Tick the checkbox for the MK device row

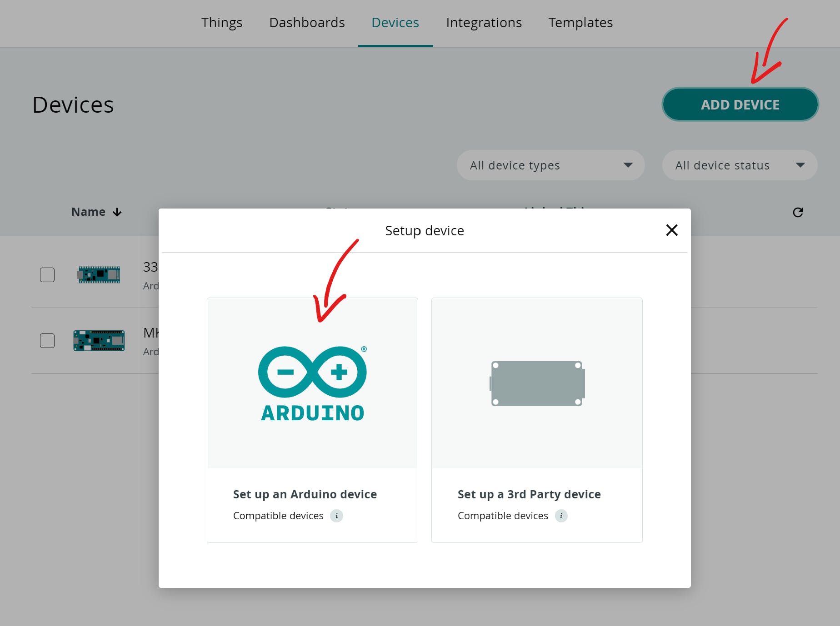(x=47, y=341)
